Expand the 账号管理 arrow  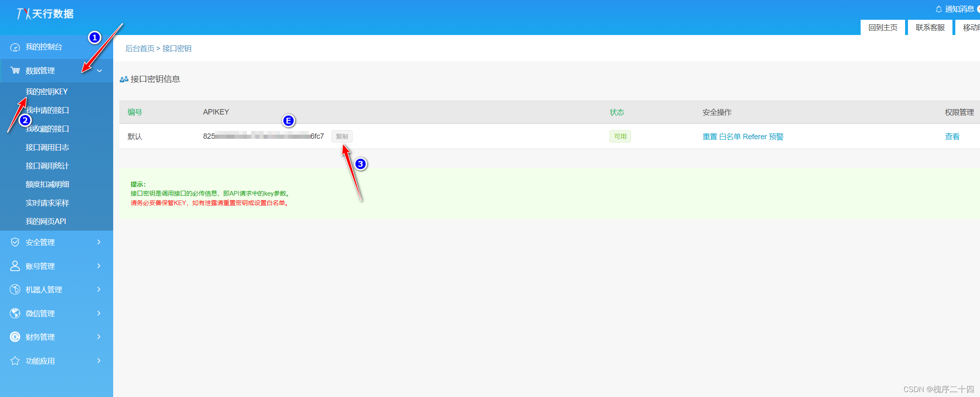click(99, 266)
